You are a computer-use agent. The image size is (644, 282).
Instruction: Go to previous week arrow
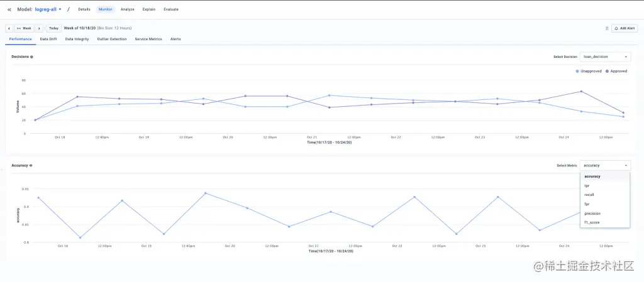coord(9,28)
